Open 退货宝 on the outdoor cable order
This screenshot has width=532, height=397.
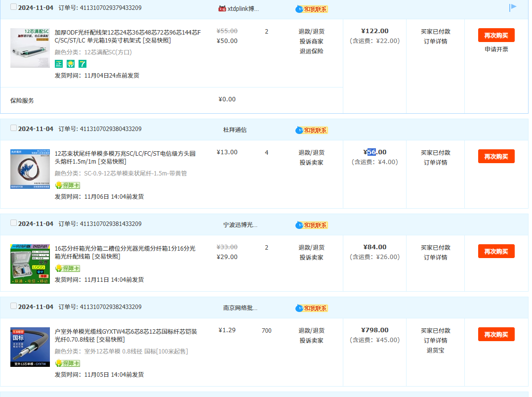[x=435, y=350]
